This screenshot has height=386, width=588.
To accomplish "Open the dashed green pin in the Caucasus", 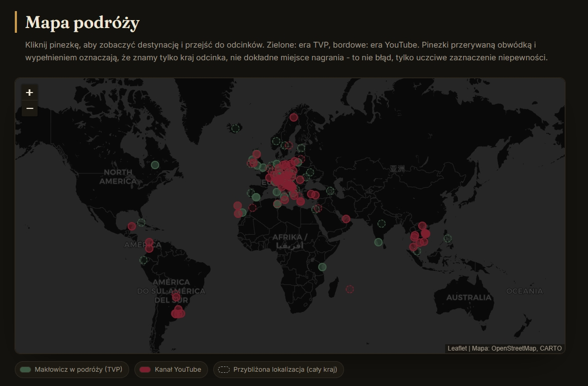I will [x=330, y=191].
